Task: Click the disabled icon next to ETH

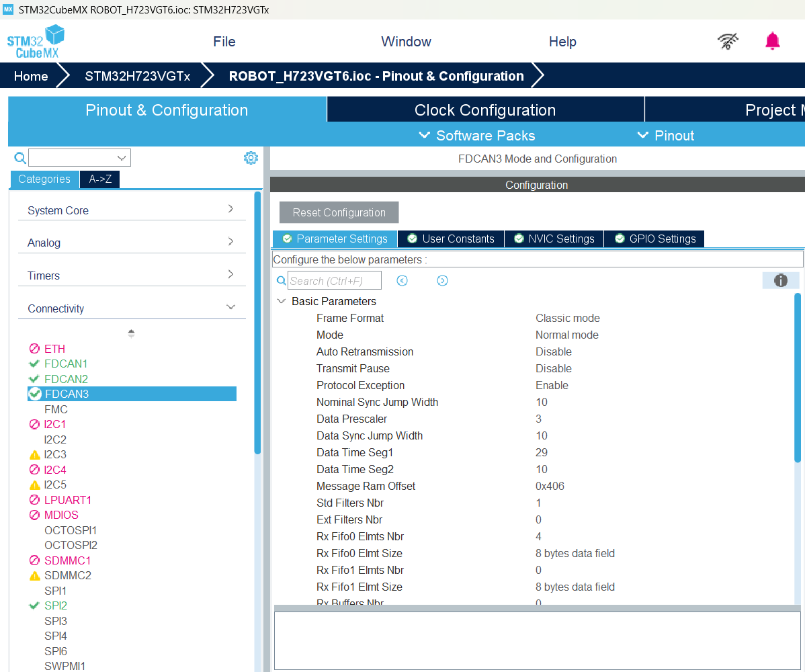Action: 34,349
